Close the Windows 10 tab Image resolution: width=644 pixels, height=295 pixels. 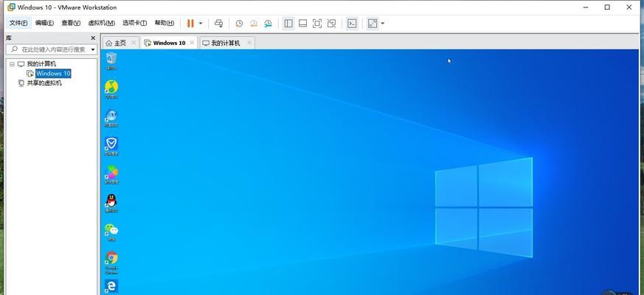(192, 43)
